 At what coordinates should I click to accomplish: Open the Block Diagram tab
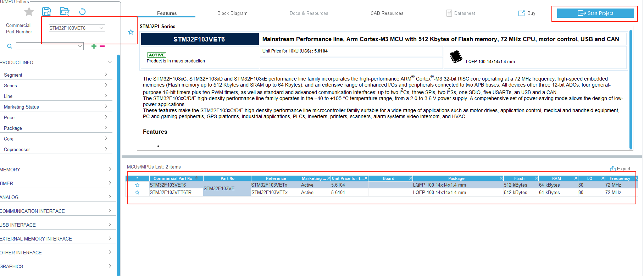[232, 13]
